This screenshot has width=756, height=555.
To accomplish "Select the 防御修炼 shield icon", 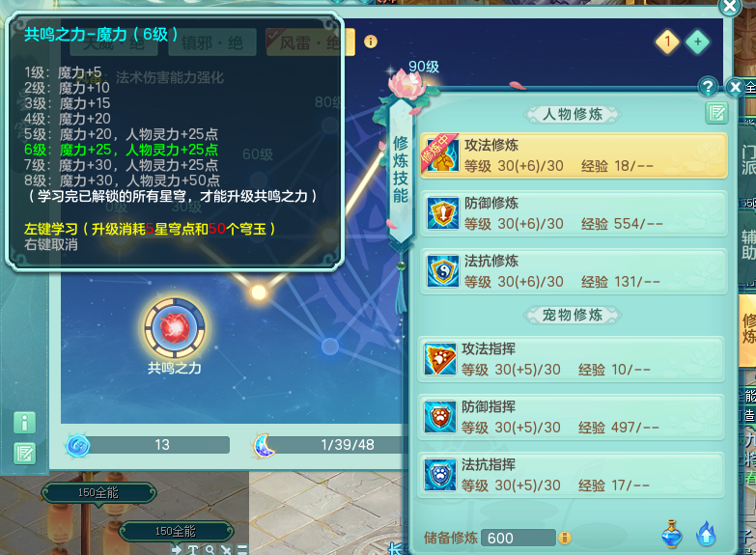I will 443,212.
